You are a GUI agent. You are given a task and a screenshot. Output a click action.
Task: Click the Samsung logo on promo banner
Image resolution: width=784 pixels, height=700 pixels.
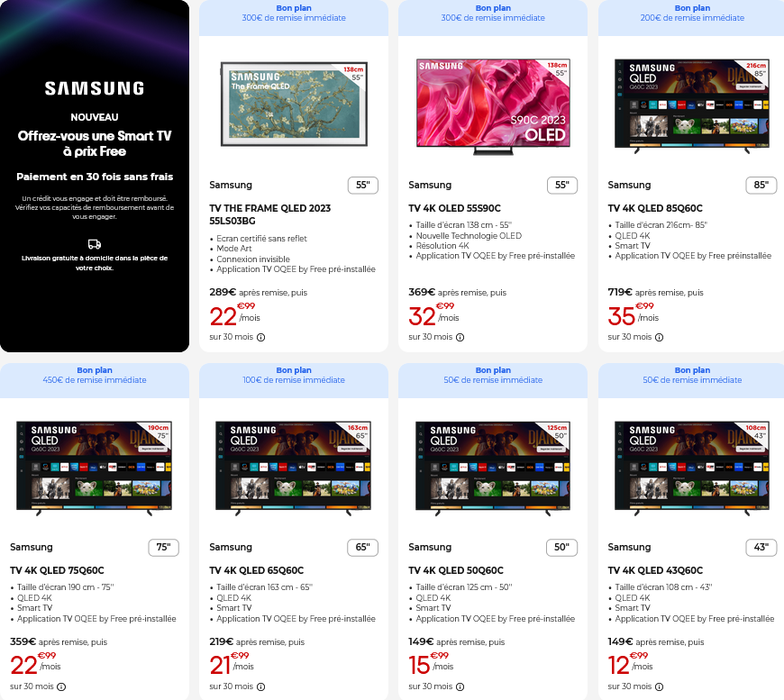(x=95, y=88)
